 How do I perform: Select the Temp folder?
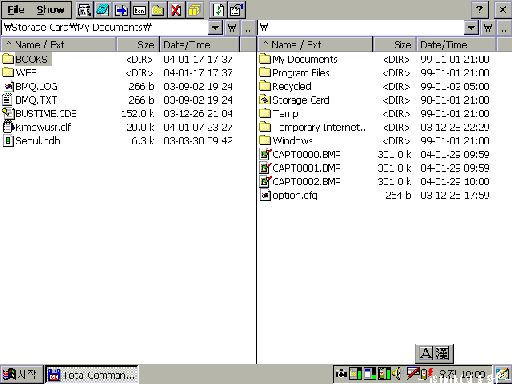point(279,114)
